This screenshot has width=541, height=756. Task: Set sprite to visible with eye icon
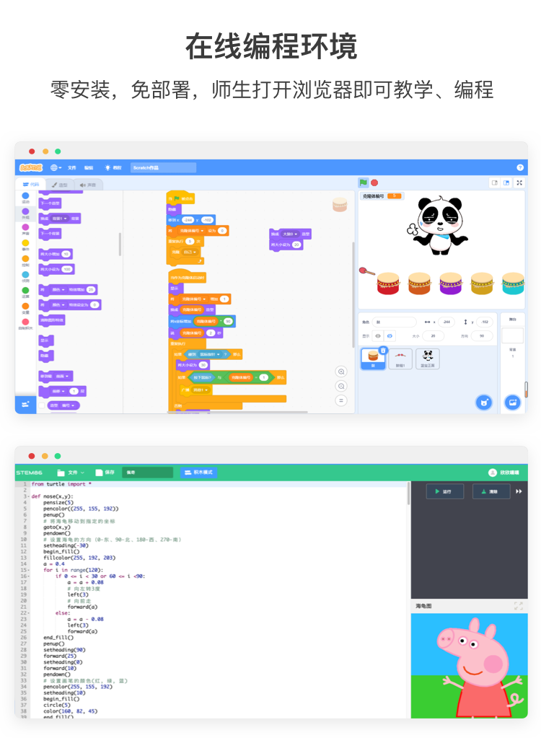(x=378, y=336)
